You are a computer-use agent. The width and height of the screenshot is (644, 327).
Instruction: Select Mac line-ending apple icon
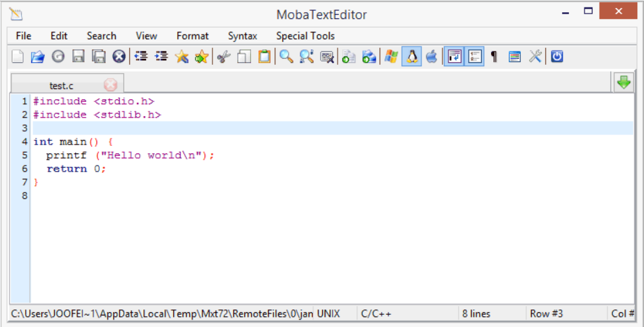(432, 56)
